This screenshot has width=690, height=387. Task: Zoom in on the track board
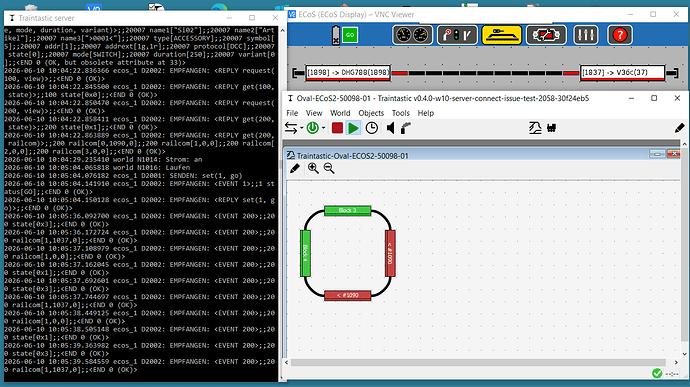click(x=313, y=168)
